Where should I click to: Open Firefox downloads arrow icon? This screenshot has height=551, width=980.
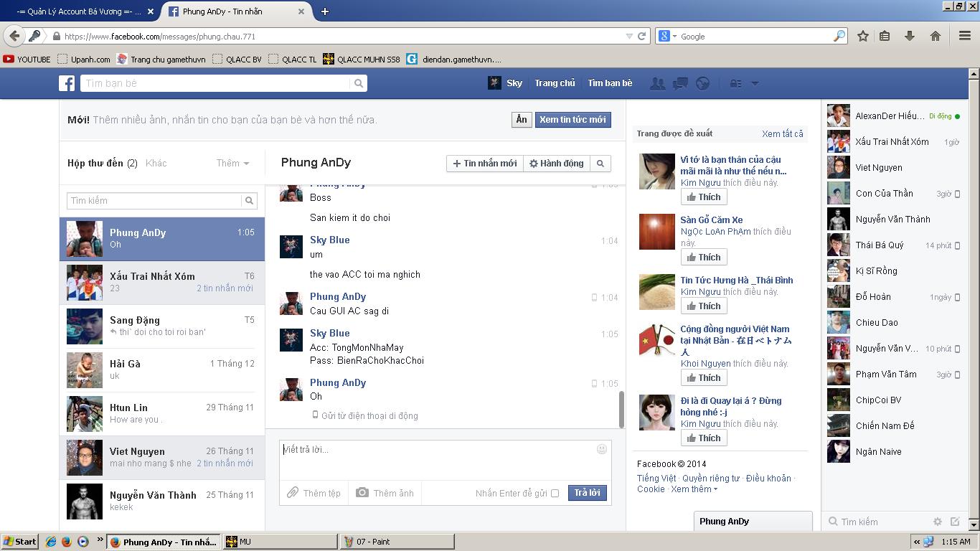point(910,36)
